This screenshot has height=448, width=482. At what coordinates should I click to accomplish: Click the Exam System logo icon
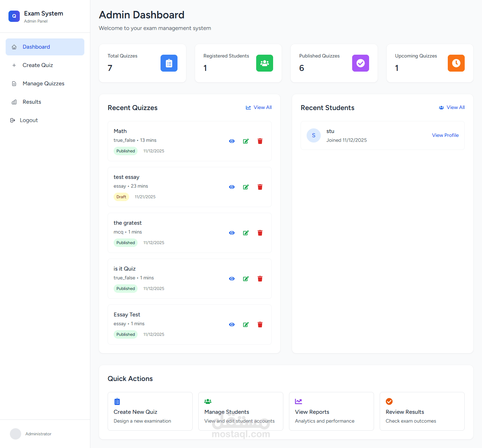pos(14,16)
